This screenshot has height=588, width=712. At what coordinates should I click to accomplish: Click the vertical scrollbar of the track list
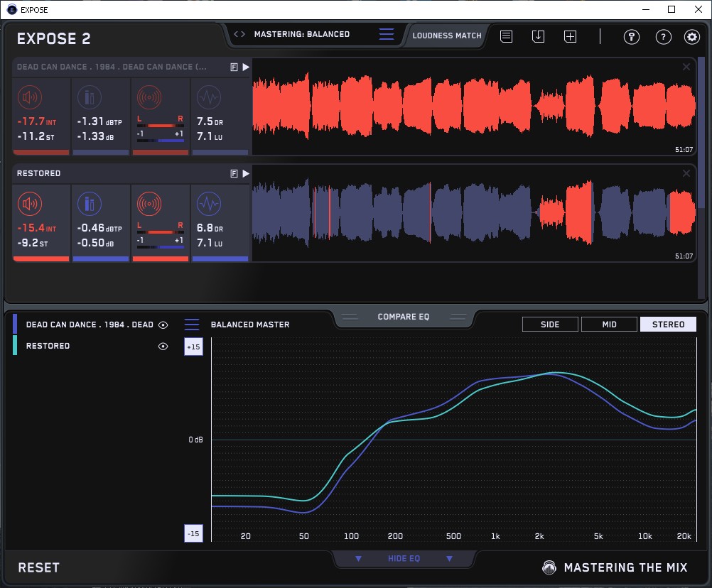coord(702,131)
